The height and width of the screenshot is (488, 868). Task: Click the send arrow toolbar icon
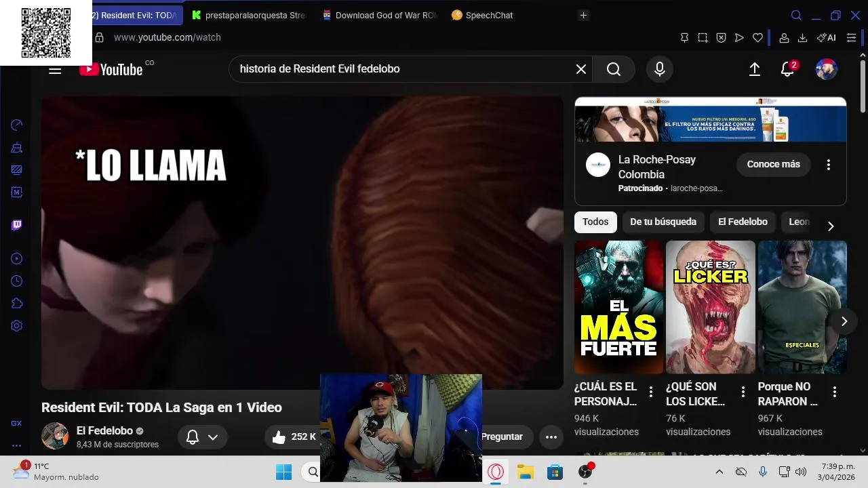(739, 37)
